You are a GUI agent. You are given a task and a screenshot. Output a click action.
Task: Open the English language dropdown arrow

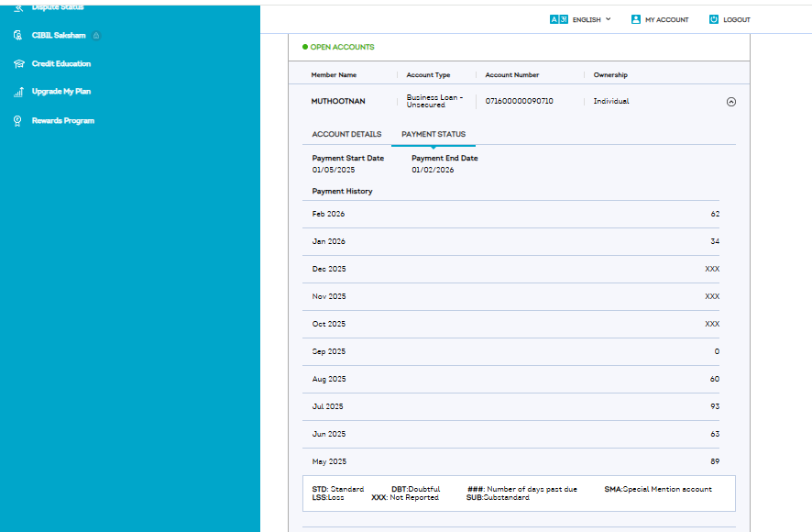tap(608, 19)
